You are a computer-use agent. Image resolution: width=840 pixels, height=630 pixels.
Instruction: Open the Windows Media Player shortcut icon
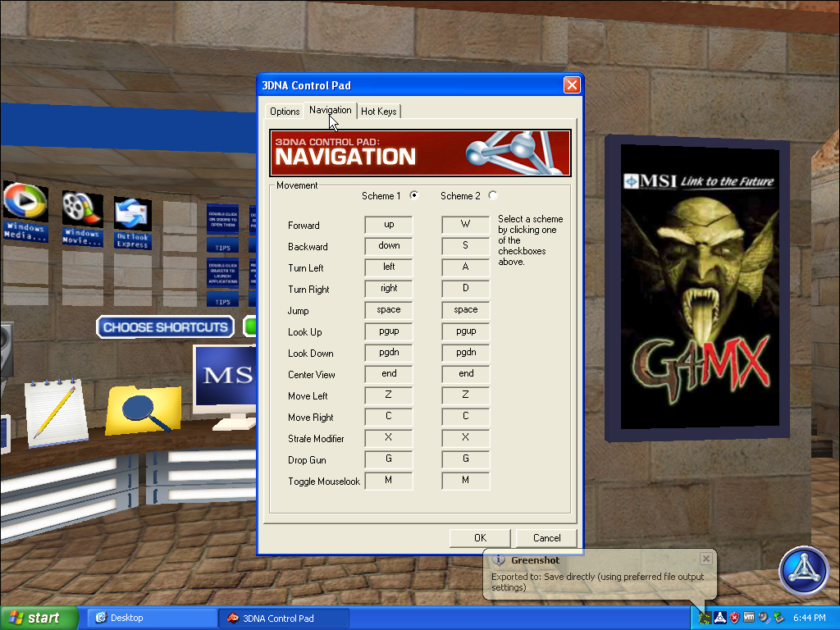pyautogui.click(x=25, y=202)
